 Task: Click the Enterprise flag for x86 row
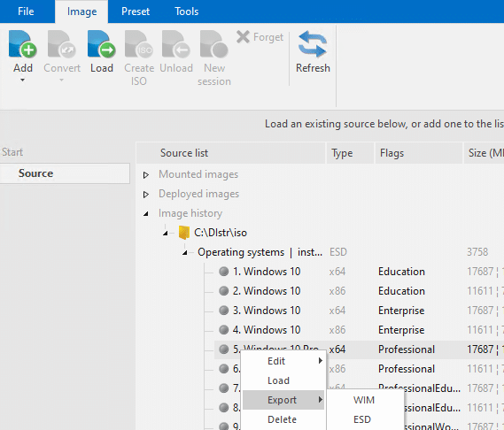401,330
